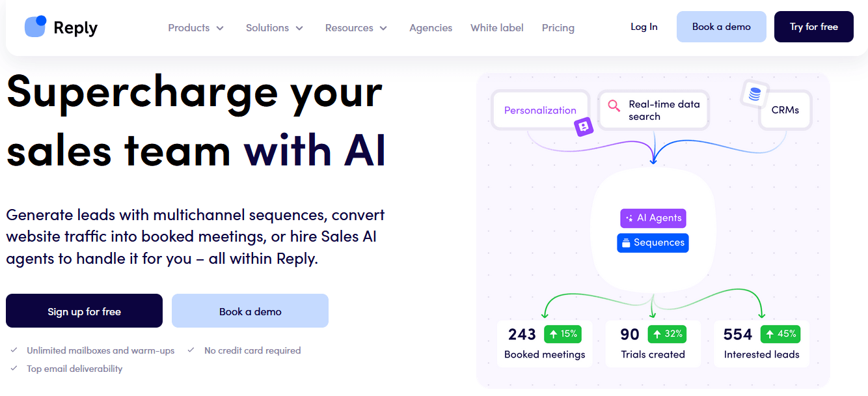The image size is (868, 396).
Task: Click the 243 Booked meetings card
Action: pyautogui.click(x=545, y=343)
